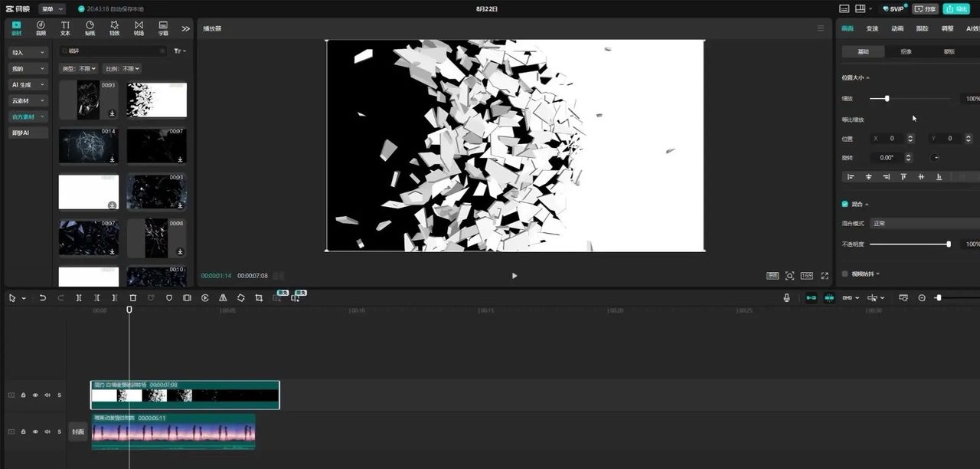Click the 不透明度 (Opacity) slider handle
The height and width of the screenshot is (469, 980).
(x=949, y=244)
